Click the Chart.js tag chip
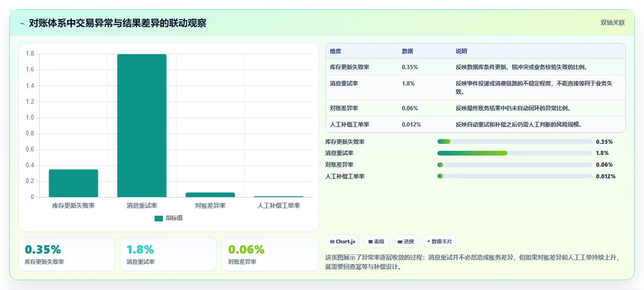 pyautogui.click(x=343, y=241)
